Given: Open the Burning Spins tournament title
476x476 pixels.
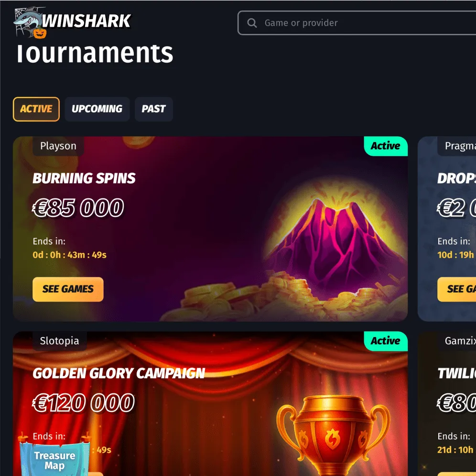Looking at the screenshot, I should (84, 178).
